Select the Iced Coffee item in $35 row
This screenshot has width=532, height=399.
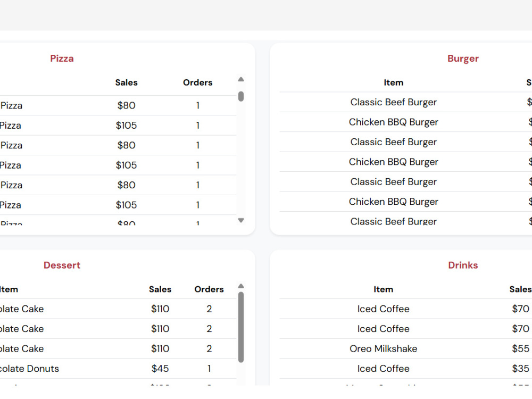click(x=384, y=369)
